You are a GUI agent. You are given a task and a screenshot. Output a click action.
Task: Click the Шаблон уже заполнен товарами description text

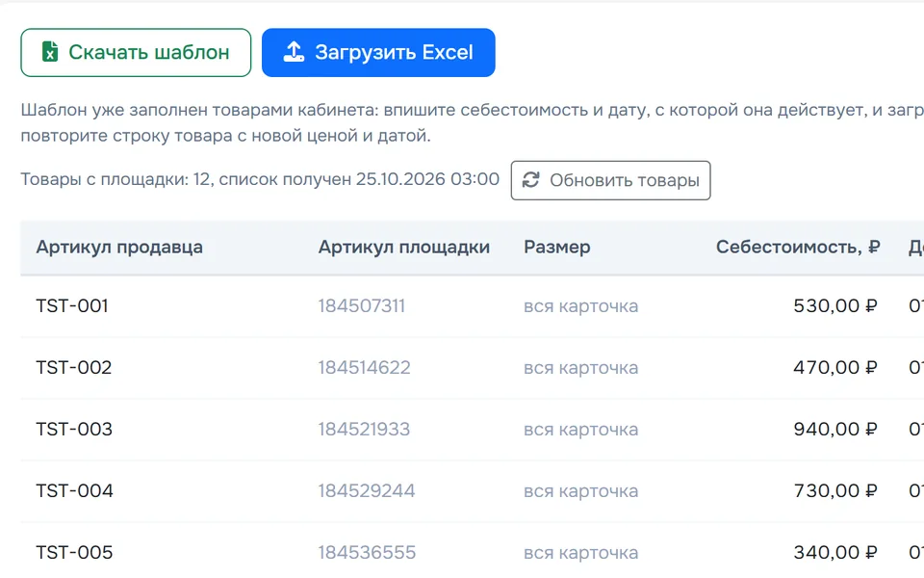472,122
